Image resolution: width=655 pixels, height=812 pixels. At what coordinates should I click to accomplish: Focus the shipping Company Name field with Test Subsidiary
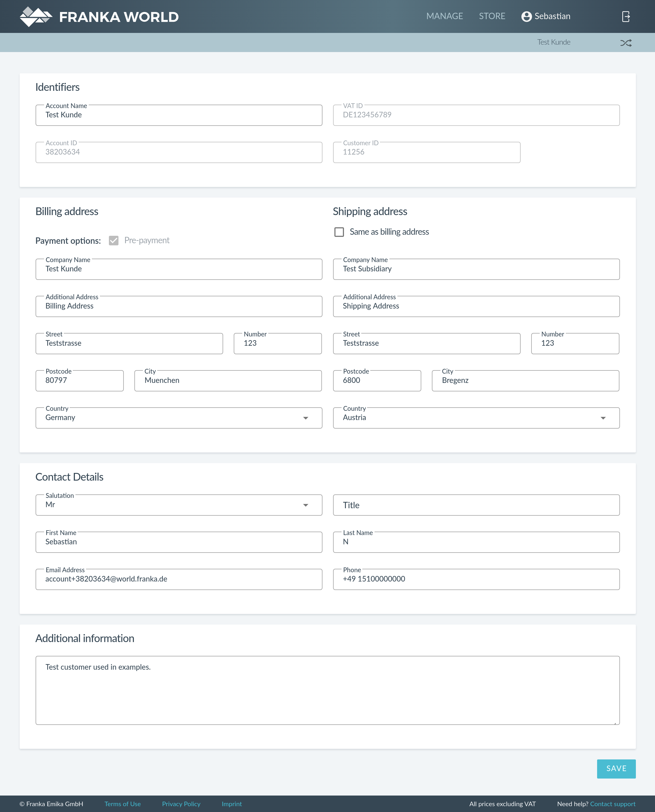point(476,269)
